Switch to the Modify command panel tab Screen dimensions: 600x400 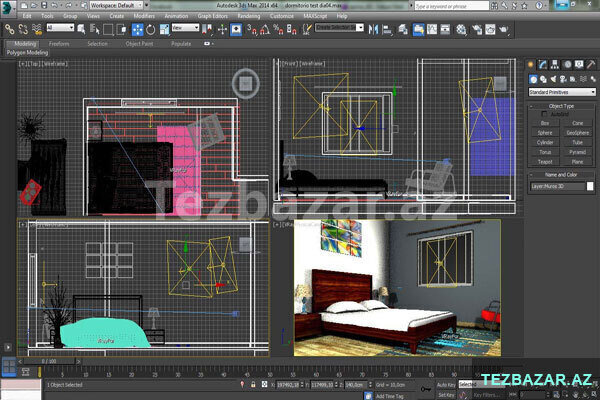[x=543, y=65]
